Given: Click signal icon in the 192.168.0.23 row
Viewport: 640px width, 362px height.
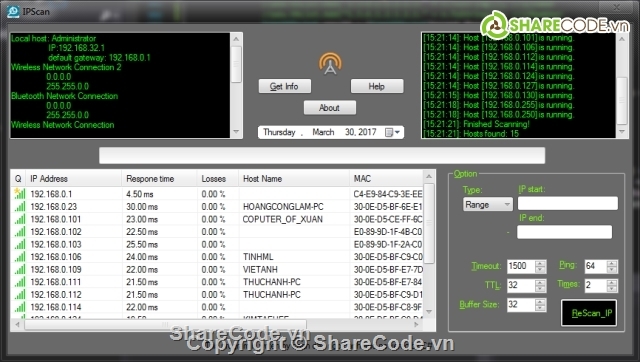Looking at the screenshot, I should 19,207.
